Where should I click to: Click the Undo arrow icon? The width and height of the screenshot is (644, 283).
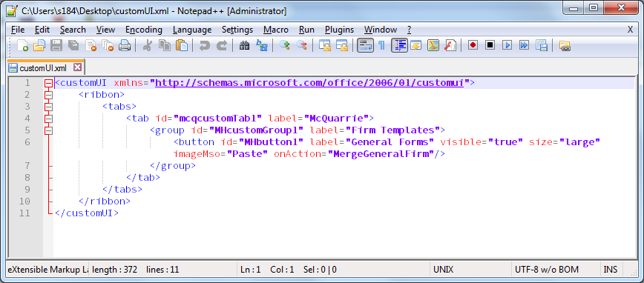point(204,45)
